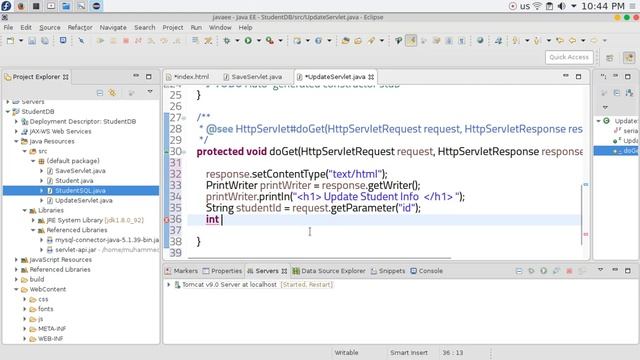Viewport: 640px width, 360px height.
Task: Click the Last Edit Location icon
Action: [560, 41]
